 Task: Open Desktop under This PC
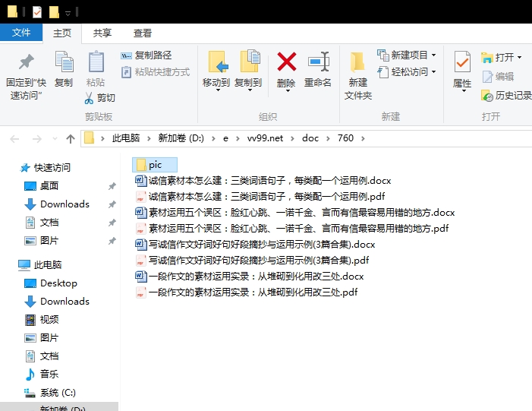[51, 283]
